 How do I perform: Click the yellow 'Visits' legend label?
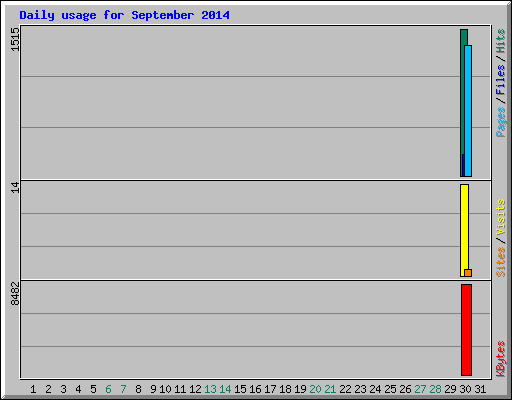[500, 217]
